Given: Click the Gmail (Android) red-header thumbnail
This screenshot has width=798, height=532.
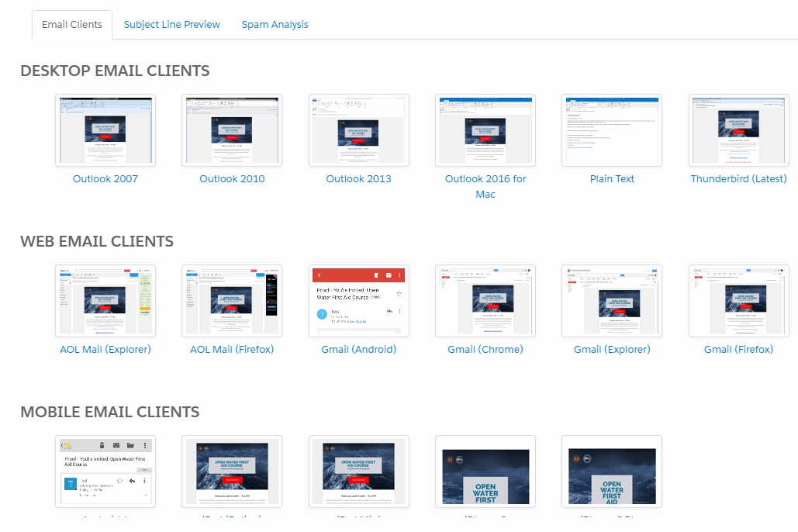Looking at the screenshot, I should coord(358,301).
